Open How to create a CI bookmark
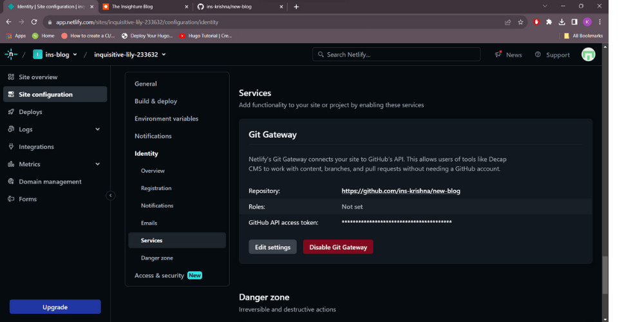This screenshot has height=322, width=644. pyautogui.click(x=88, y=35)
